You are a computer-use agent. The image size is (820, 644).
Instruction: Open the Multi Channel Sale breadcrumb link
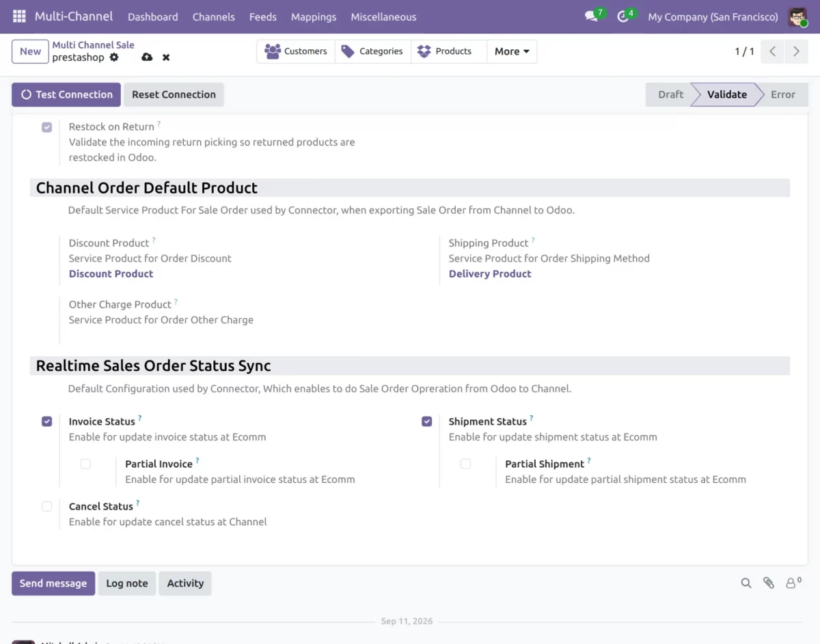point(94,45)
